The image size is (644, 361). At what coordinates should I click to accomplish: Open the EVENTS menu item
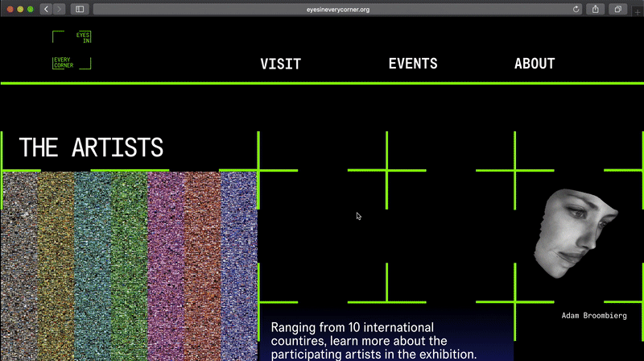point(413,64)
